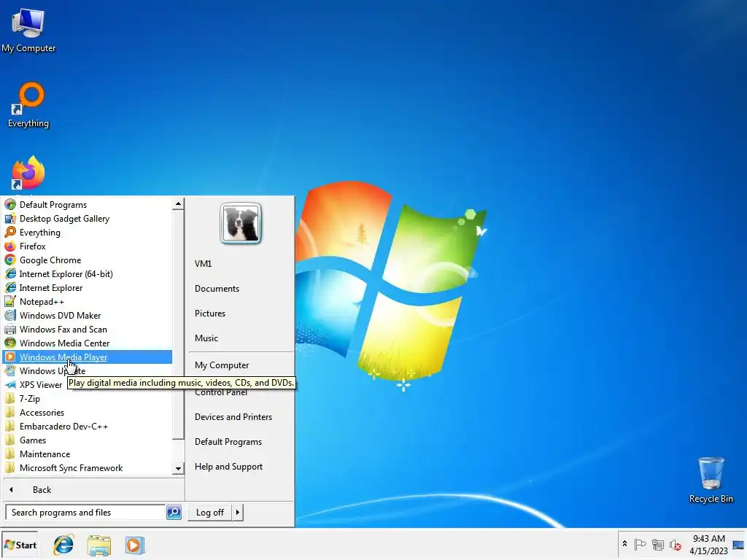
Task: Show hidden tray icons with the arrow
Action: coord(624,544)
